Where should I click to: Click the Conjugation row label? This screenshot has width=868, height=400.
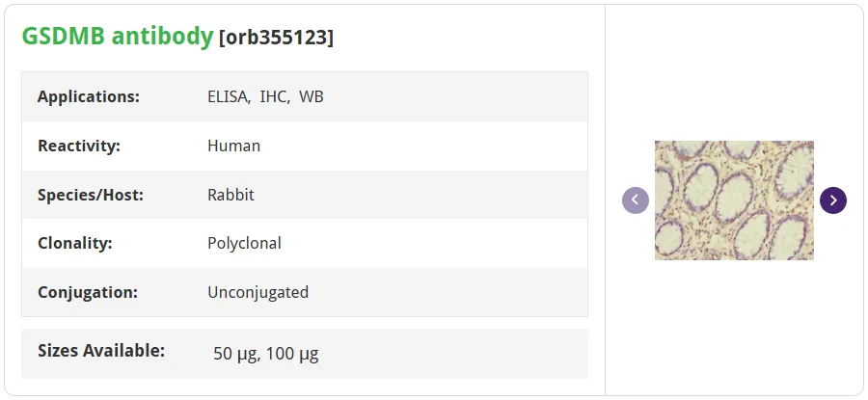coord(88,292)
